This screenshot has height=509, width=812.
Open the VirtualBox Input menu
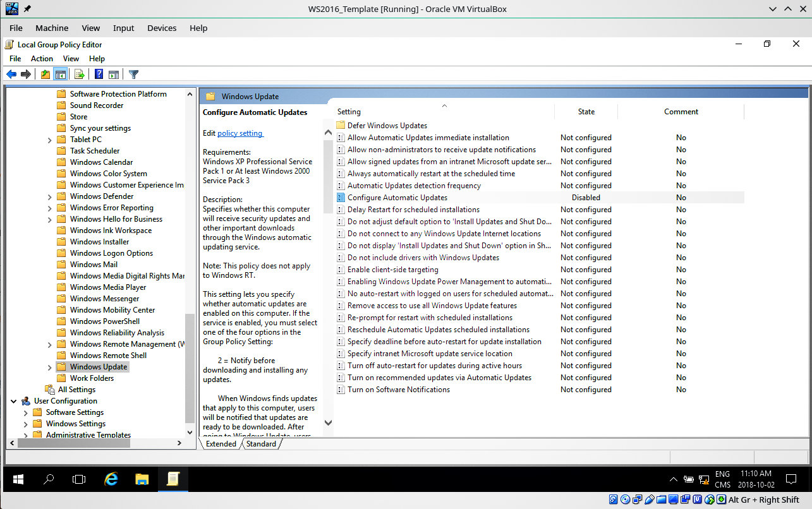[x=123, y=28]
